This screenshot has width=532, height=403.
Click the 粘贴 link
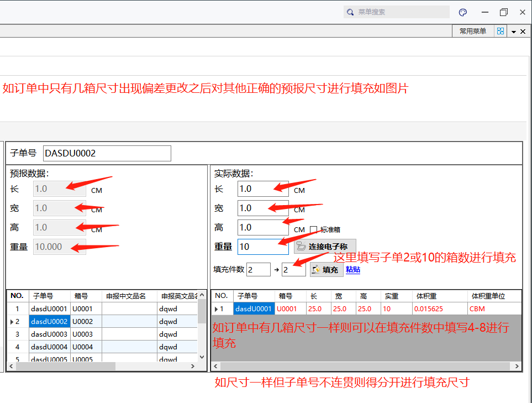coord(353,270)
